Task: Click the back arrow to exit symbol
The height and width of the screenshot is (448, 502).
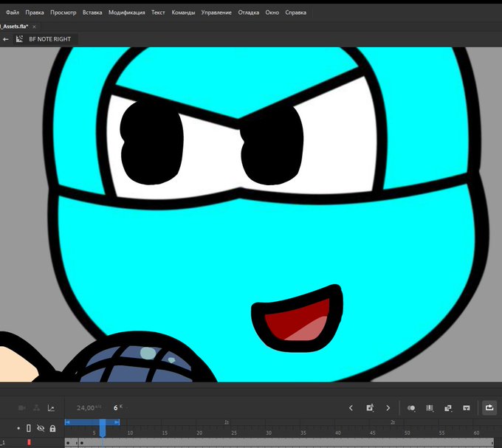Action: click(x=5, y=39)
